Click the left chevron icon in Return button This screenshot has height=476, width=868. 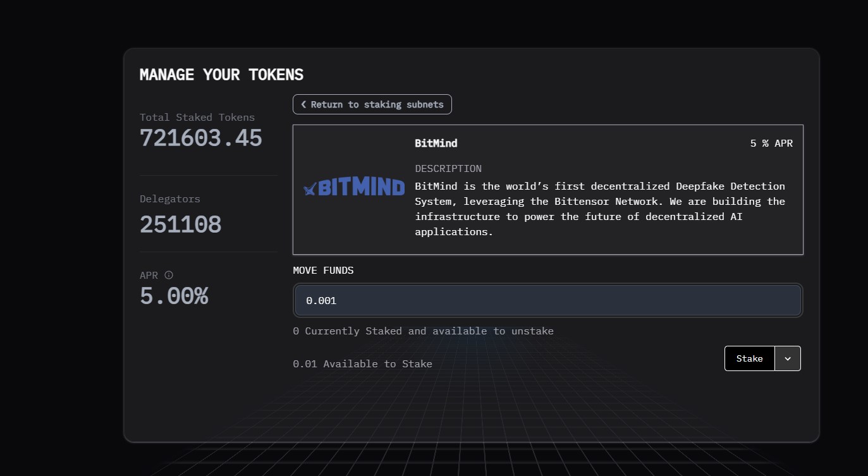point(303,104)
